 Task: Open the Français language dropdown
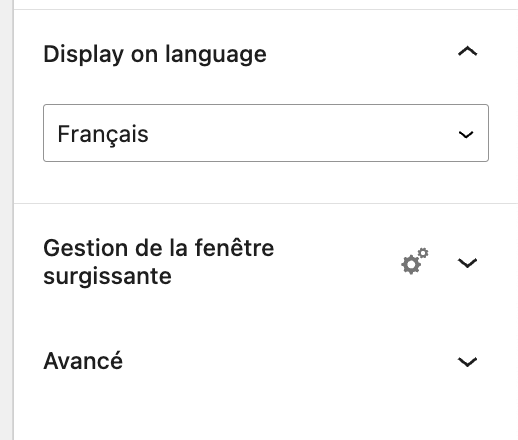pos(266,133)
